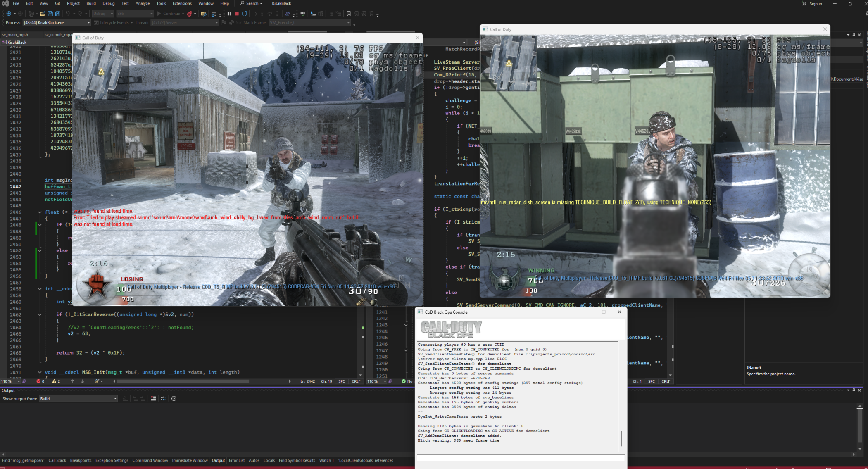Switch to sv_main_mp.h editor tab
Image resolution: width=868 pixels, height=469 pixels.
[x=15, y=35]
